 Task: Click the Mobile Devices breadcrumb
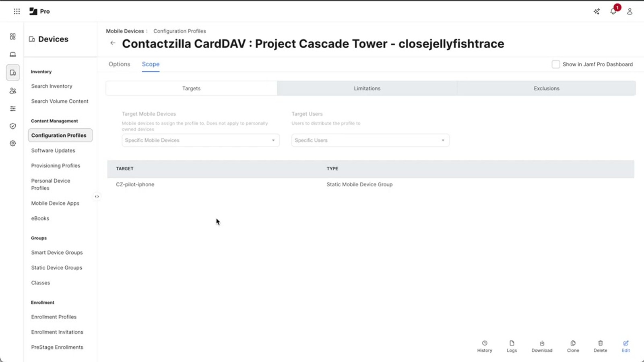tap(125, 31)
